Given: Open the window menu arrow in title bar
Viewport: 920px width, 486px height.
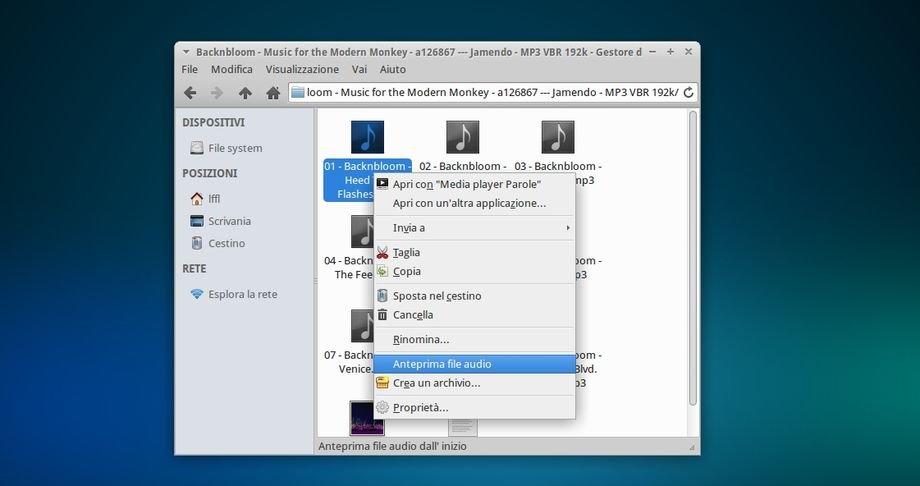Looking at the screenshot, I should pyautogui.click(x=184, y=51).
